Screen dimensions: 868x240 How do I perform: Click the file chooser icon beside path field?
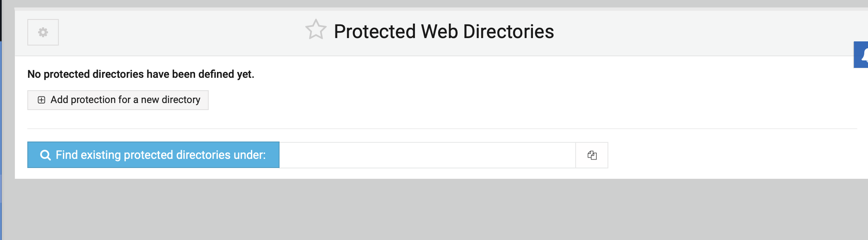click(592, 155)
